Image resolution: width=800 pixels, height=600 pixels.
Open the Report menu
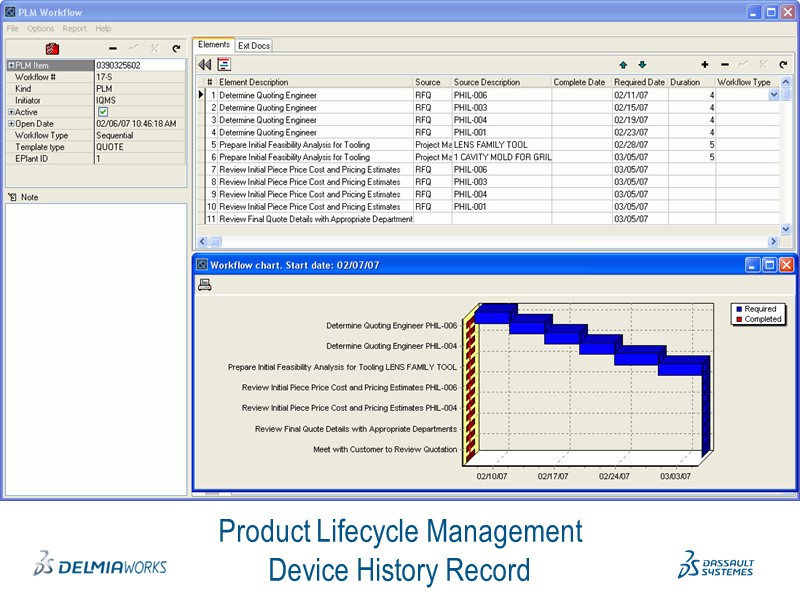(74, 29)
